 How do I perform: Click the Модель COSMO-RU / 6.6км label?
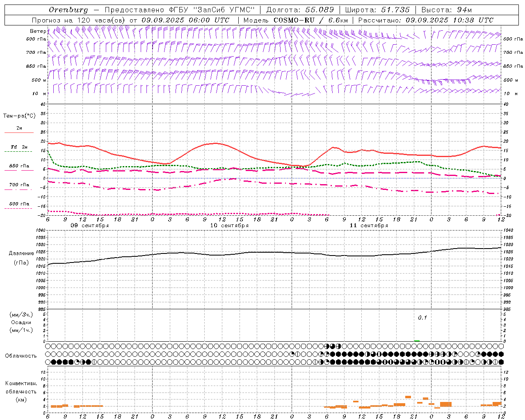296,20
